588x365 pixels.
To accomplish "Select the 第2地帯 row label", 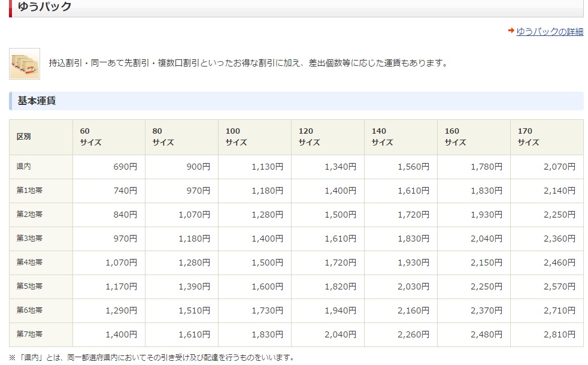I will tap(41, 215).
